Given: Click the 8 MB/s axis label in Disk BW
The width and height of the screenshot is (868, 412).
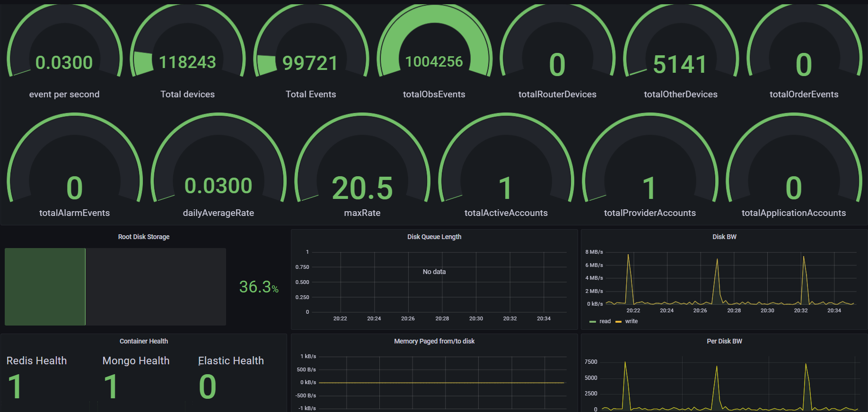Looking at the screenshot, I should click(x=594, y=252).
